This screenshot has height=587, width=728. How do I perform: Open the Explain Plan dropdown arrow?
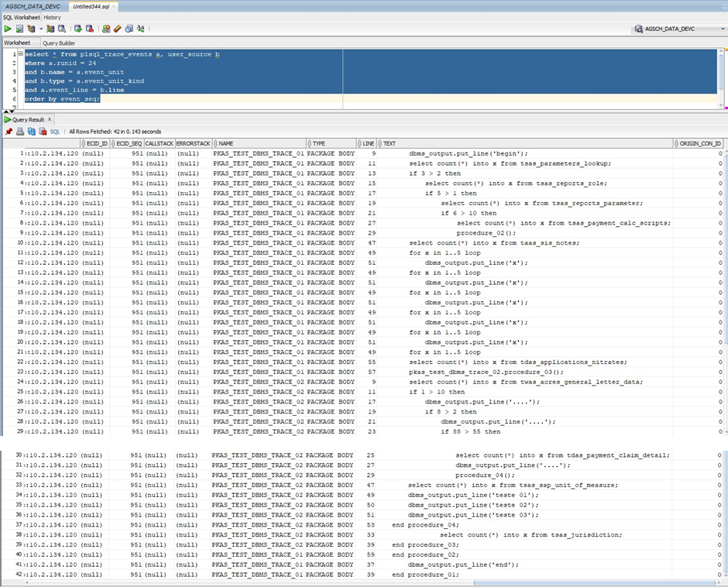click(x=40, y=29)
